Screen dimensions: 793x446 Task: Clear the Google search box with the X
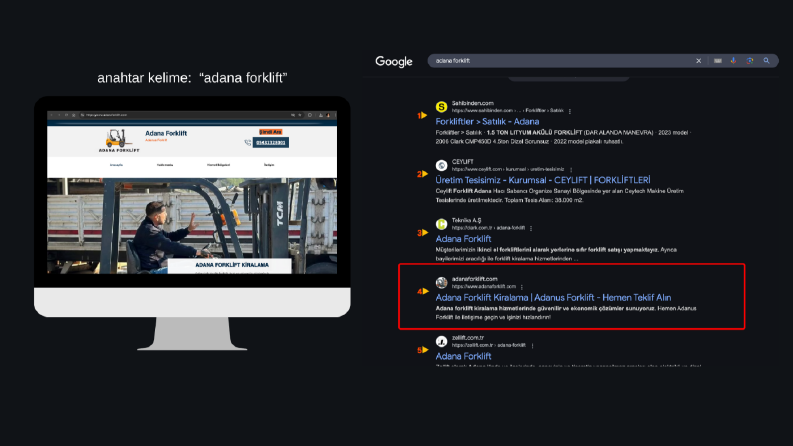[698, 61]
